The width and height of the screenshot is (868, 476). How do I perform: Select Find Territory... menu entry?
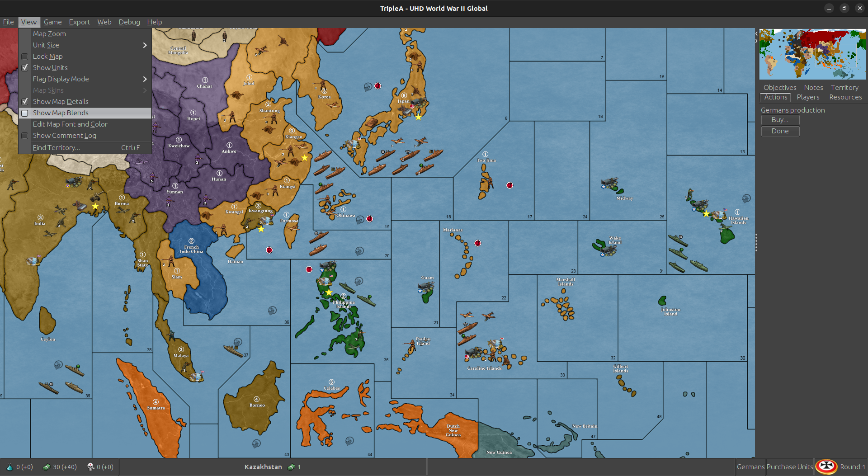point(85,148)
